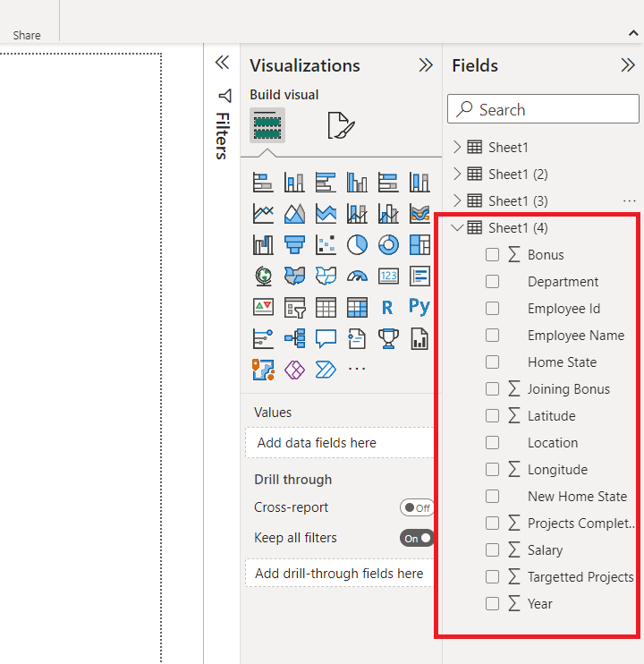The width and height of the screenshot is (644, 664).
Task: Expand the Filters pane with double chevron
Action: (222, 63)
